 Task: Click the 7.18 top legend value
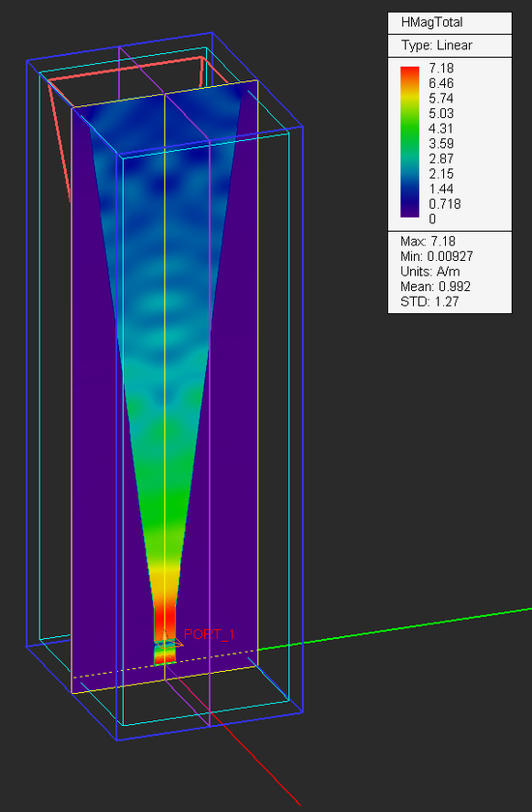click(x=441, y=68)
